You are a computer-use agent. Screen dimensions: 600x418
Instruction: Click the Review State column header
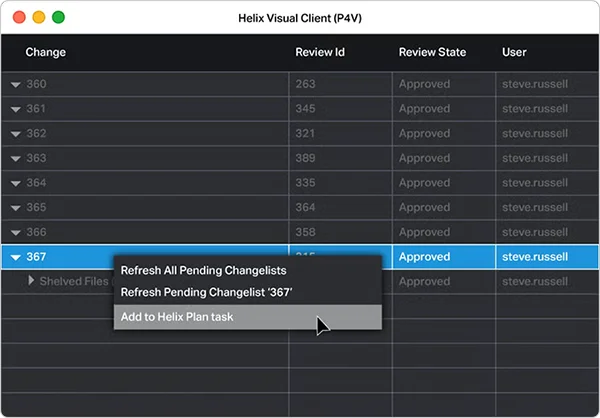432,52
